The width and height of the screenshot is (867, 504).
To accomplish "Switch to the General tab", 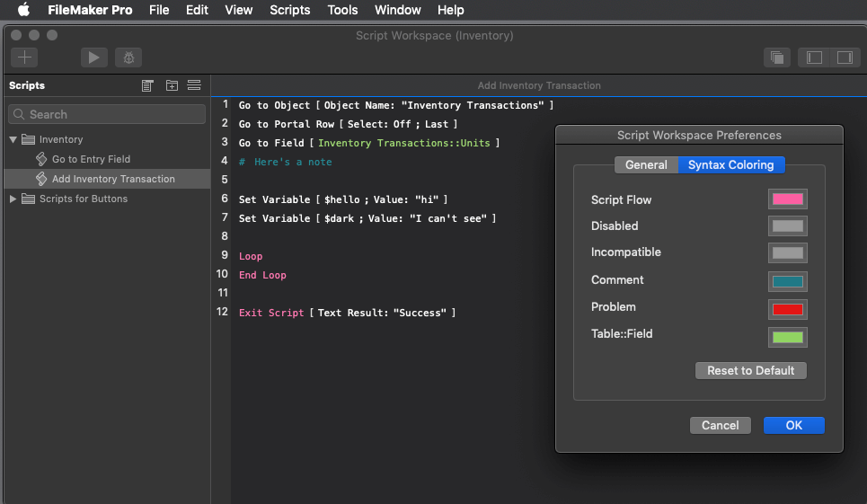I will 646,164.
